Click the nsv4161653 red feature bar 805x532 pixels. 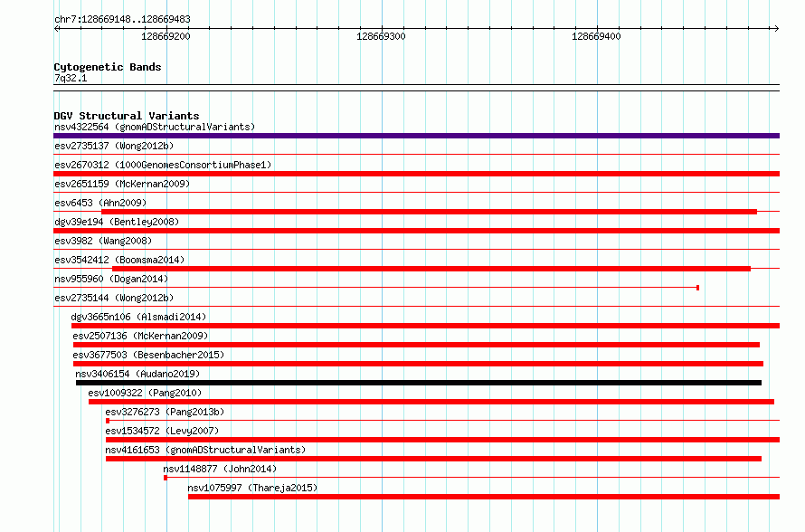point(433,459)
